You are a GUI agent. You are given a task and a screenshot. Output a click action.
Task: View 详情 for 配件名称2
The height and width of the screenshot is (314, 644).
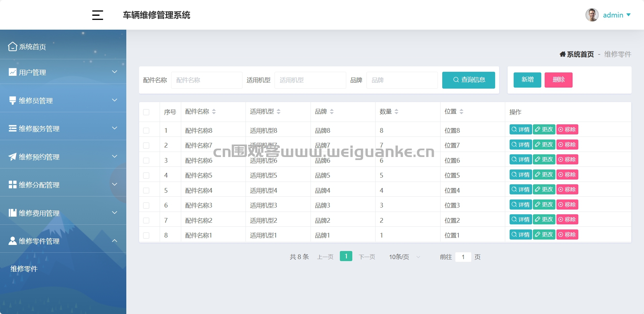[x=521, y=219]
